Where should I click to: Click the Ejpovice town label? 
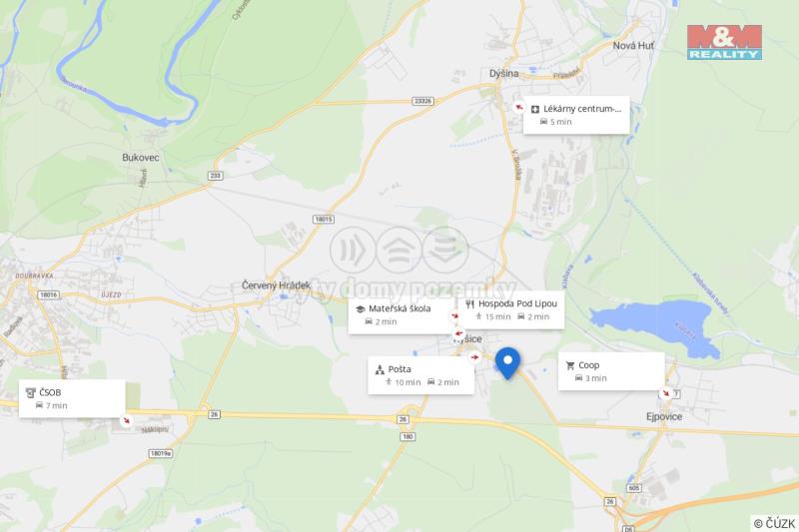pyautogui.click(x=664, y=416)
